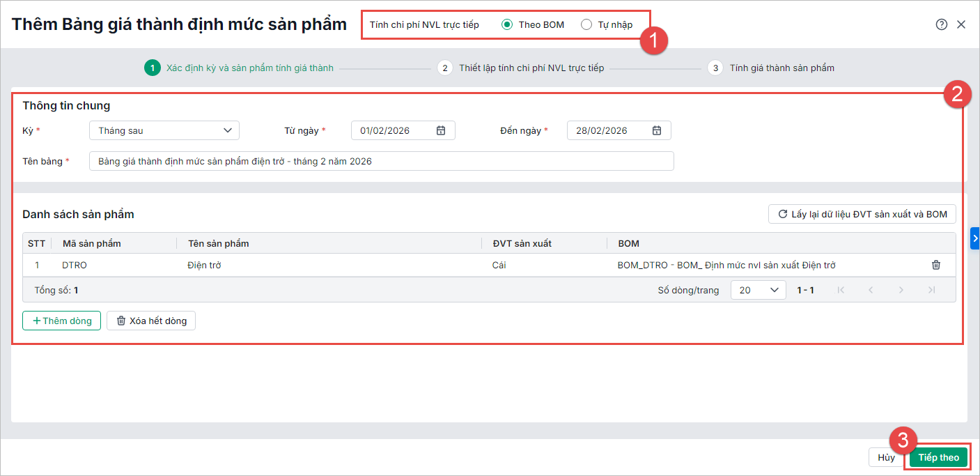
Task: Go to step 3 Tính giá thành sản phẩm
Action: point(771,68)
